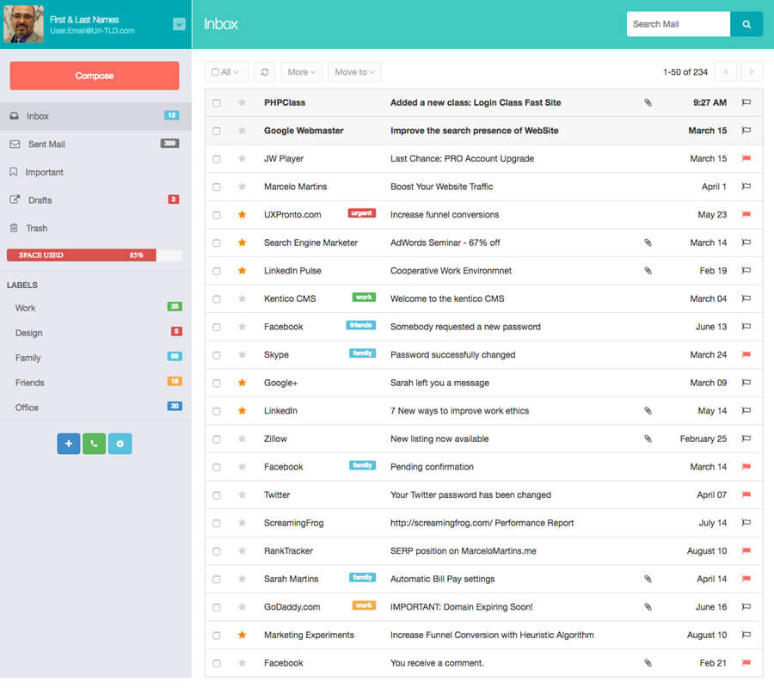Unflag the RankTracker email

[x=746, y=551]
